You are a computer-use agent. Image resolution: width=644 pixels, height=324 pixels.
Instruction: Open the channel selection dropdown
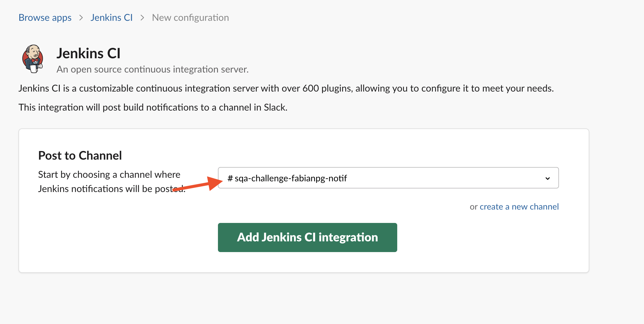[388, 178]
